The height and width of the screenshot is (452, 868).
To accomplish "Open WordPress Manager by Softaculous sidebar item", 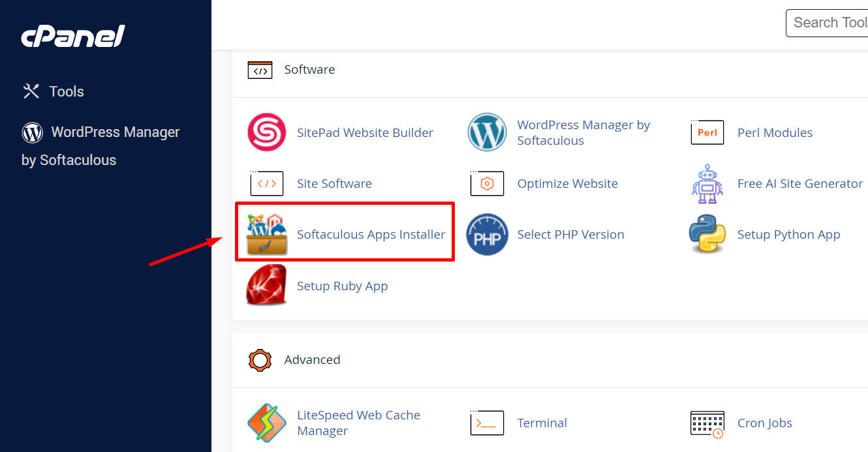I will click(101, 146).
